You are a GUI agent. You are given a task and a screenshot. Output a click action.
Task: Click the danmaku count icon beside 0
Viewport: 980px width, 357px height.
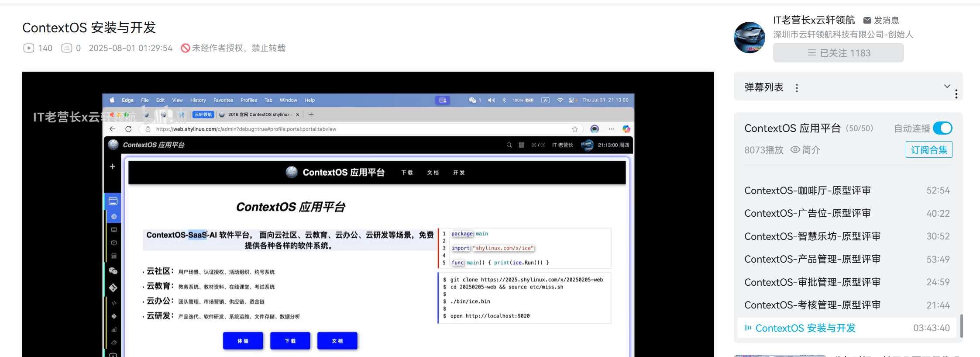(66, 48)
